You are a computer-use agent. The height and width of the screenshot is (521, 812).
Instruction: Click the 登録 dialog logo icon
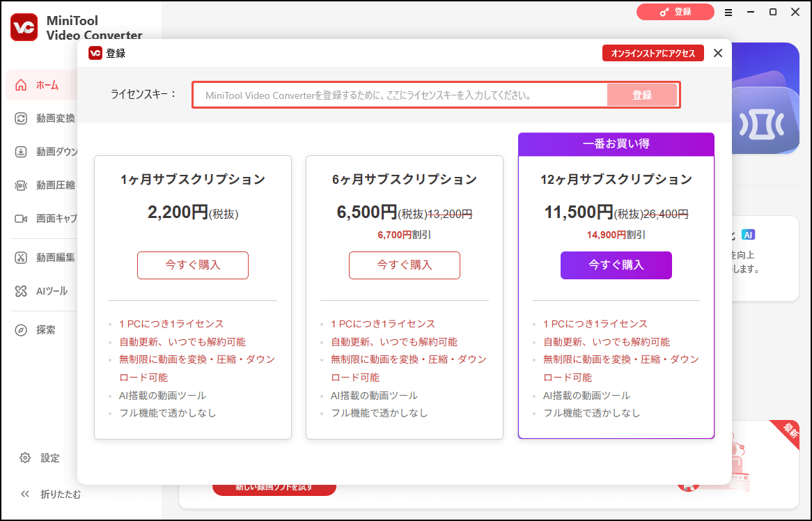(95, 53)
